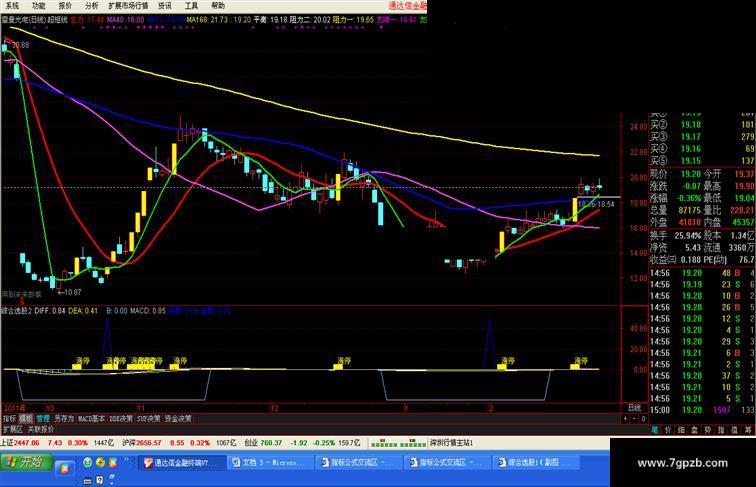Open the 功能 menu
This screenshot has height=487, width=756.
click(39, 6)
